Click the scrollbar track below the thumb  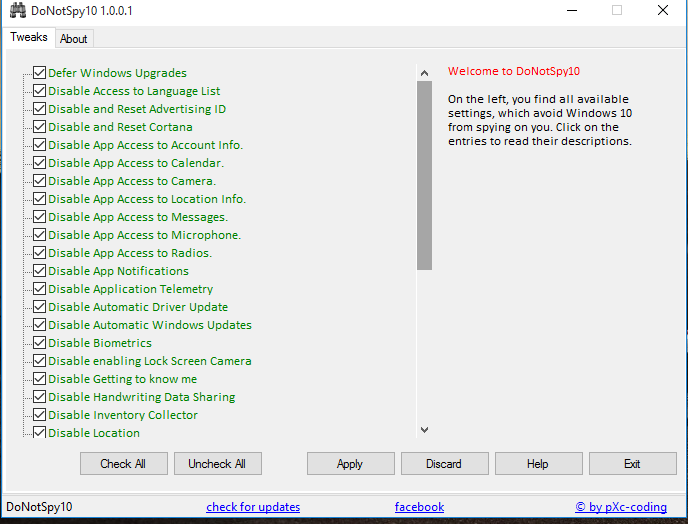click(424, 346)
